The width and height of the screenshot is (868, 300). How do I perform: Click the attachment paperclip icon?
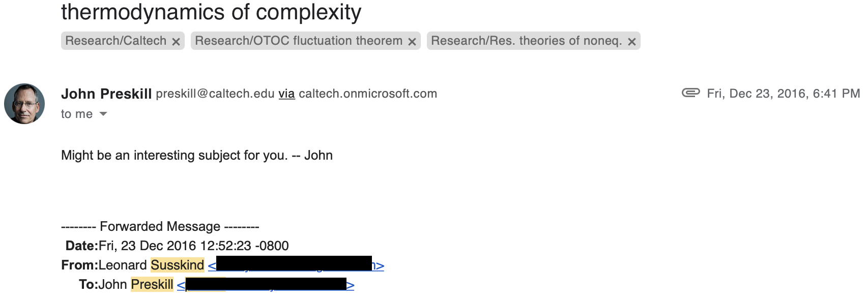(690, 93)
